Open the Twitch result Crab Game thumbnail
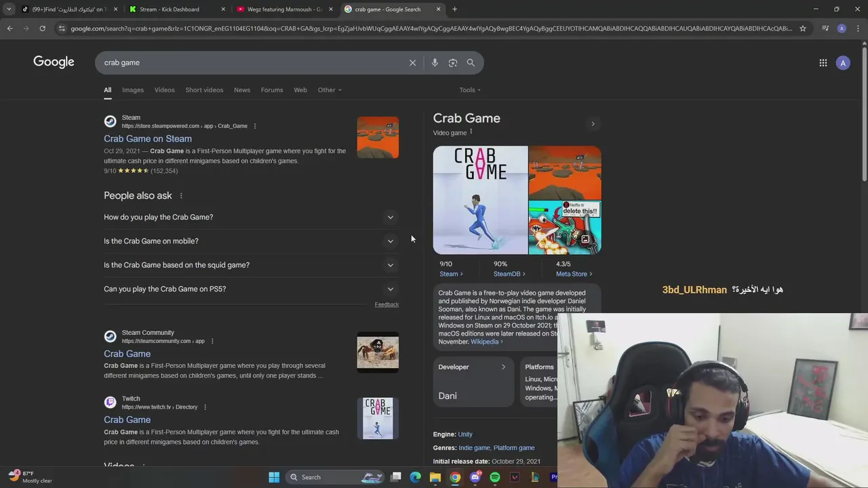This screenshot has width=868, height=488. (x=378, y=418)
